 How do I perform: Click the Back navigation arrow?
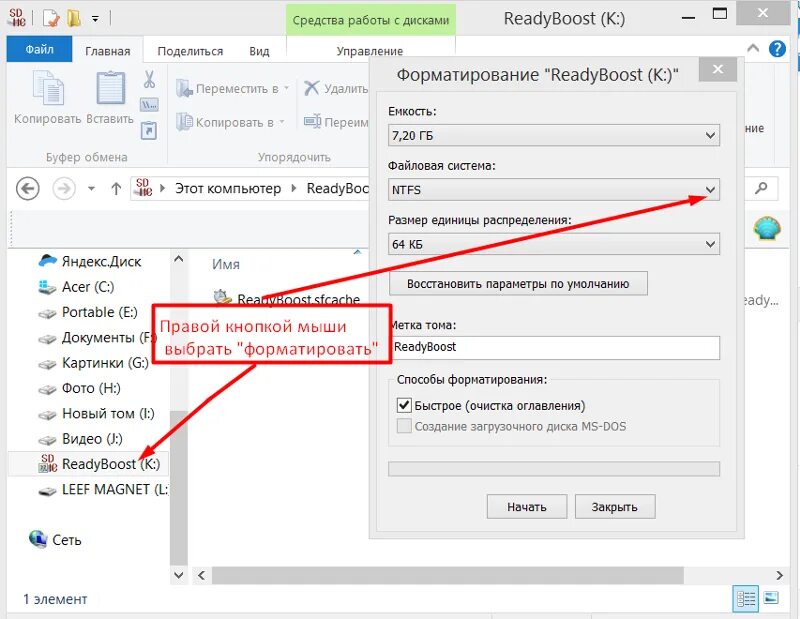pos(28,188)
